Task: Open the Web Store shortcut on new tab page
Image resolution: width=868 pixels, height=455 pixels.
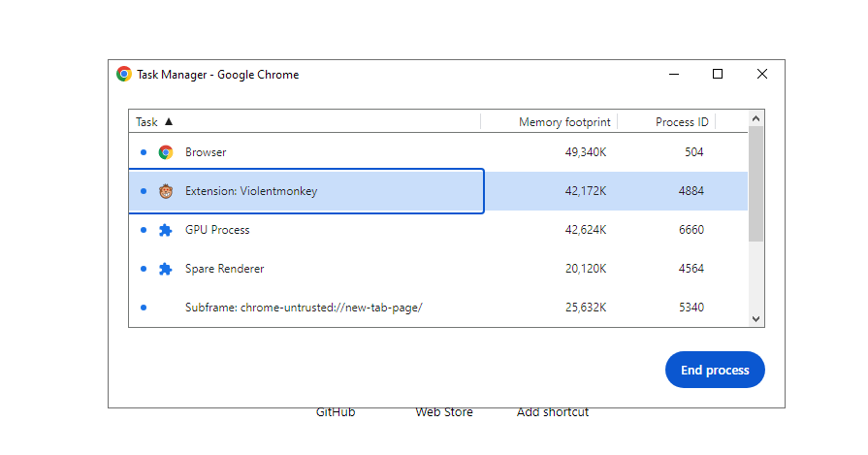Action: (x=444, y=412)
